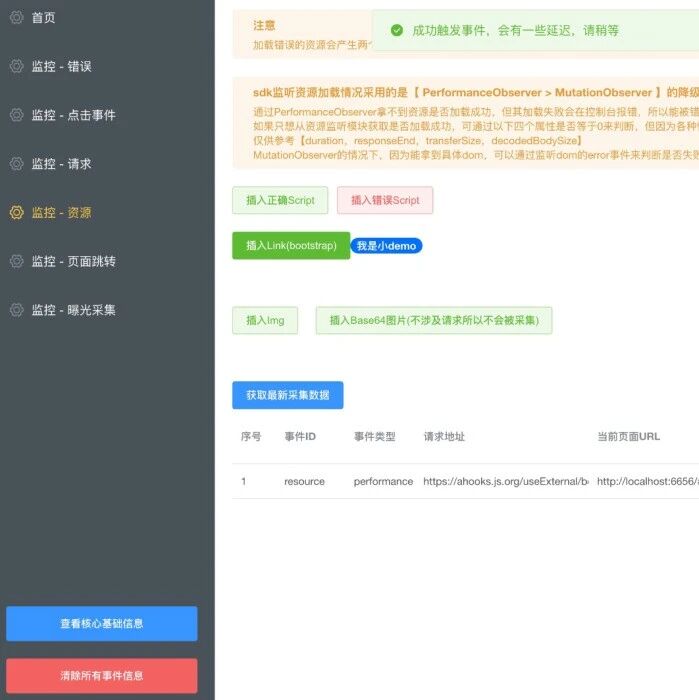Click the highlighted gear icon beside 监控 - 资源
This screenshot has width=699, height=700.
point(17,212)
